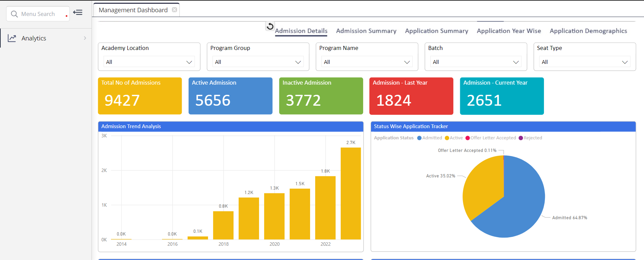Click the Menu Search input field
Image resolution: width=644 pixels, height=260 pixels.
[38, 14]
